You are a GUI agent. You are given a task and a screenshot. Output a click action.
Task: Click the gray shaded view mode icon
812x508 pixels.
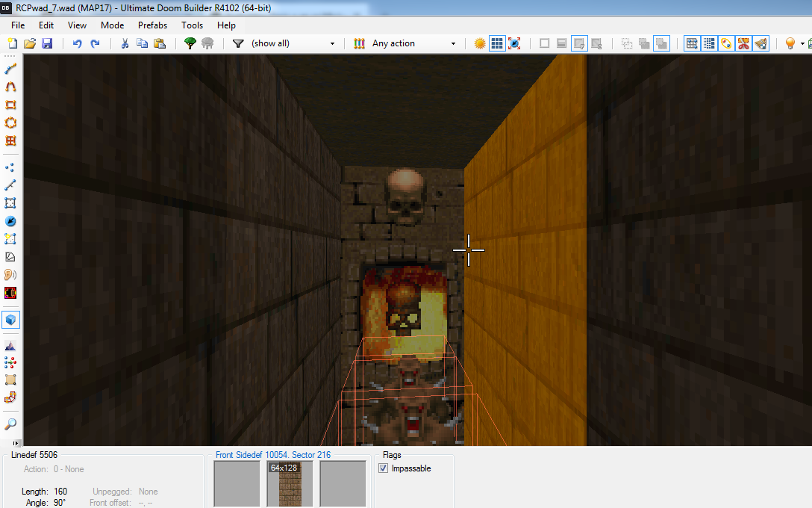(x=561, y=43)
